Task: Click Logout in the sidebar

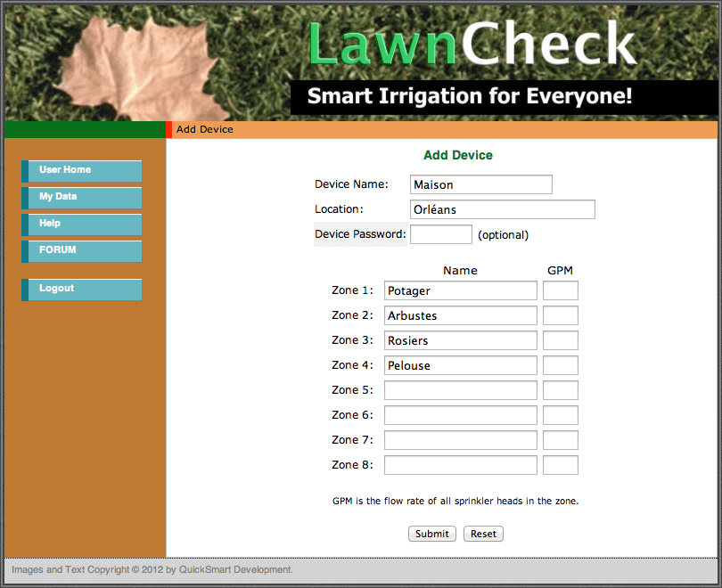Action: [81, 290]
